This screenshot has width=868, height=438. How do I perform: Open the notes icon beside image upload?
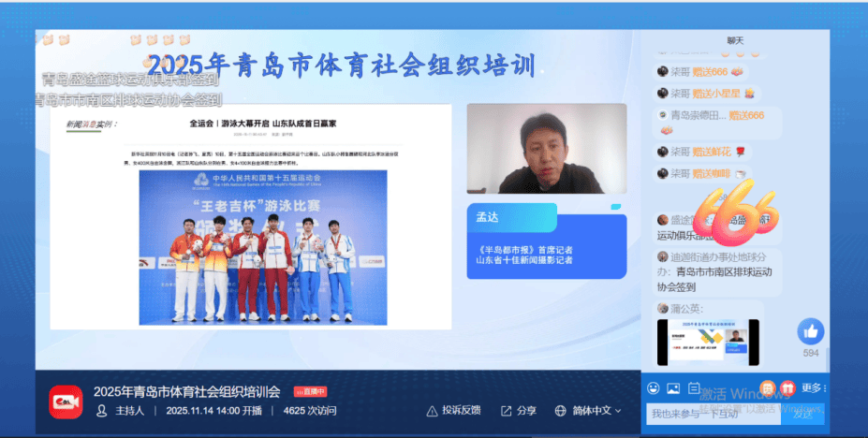[x=694, y=387]
